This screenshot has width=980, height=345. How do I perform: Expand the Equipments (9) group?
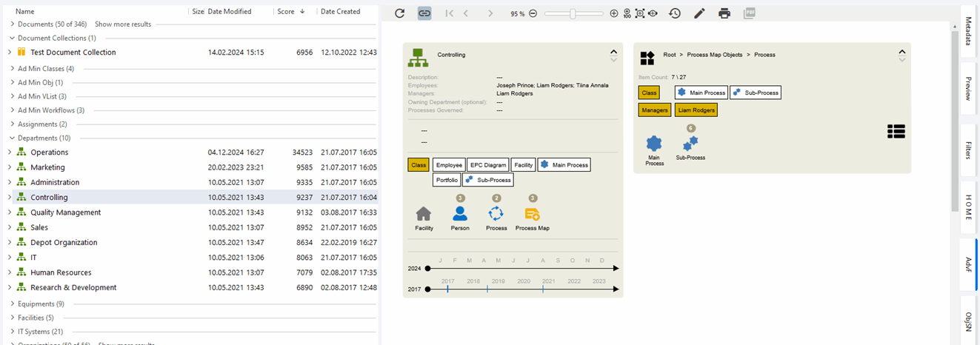[x=12, y=304]
